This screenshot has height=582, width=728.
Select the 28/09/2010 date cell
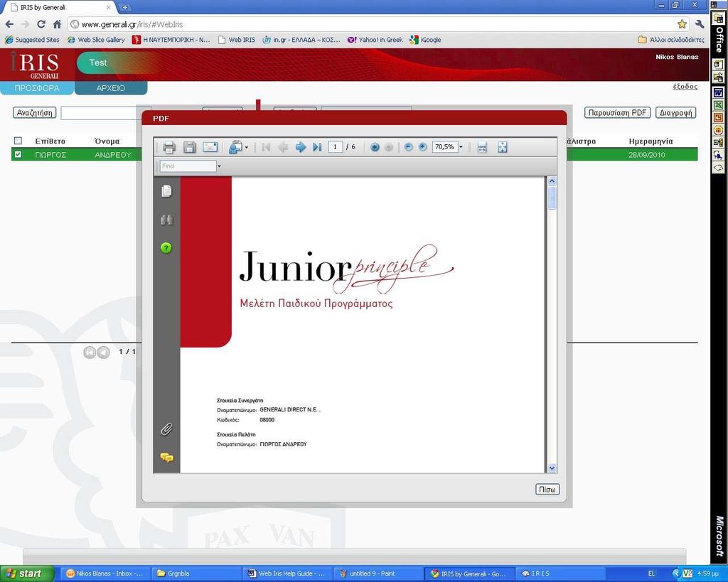[x=647, y=155]
